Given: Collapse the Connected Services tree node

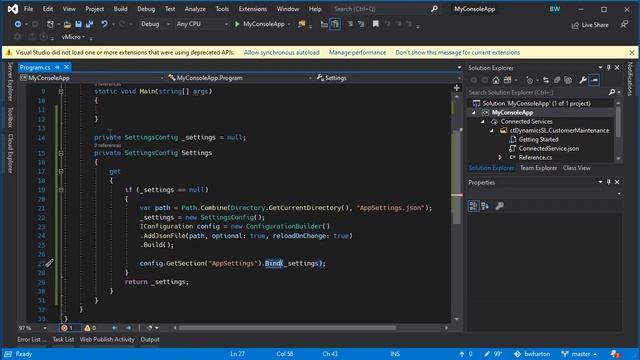Looking at the screenshot, I should coord(482,122).
